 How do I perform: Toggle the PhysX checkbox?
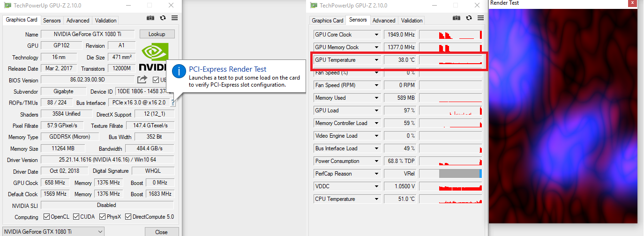click(103, 217)
